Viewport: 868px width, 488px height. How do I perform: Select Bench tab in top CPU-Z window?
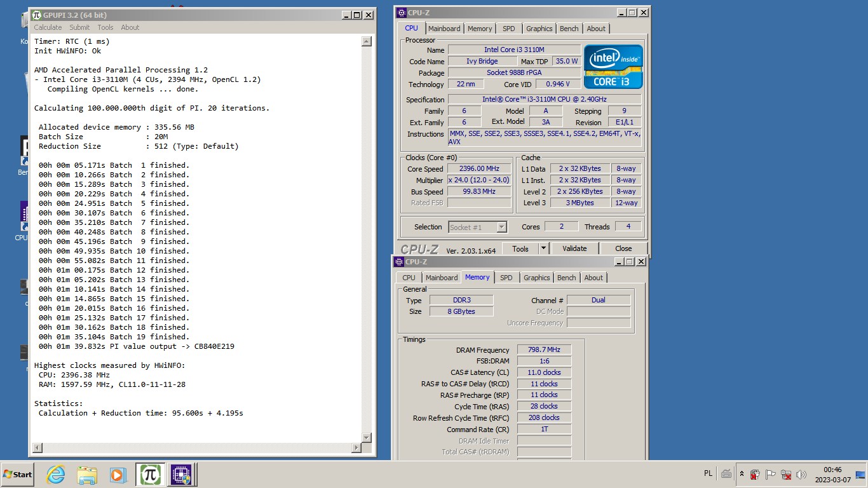pyautogui.click(x=569, y=29)
